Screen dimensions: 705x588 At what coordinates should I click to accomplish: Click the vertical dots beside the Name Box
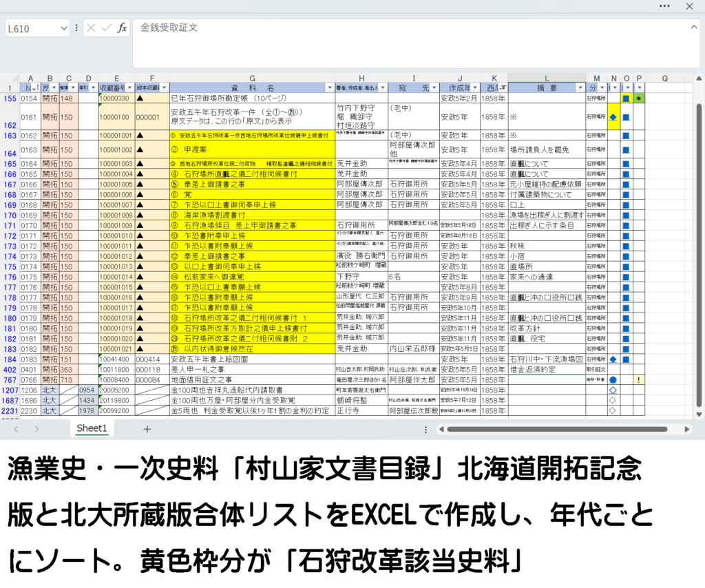(76, 28)
